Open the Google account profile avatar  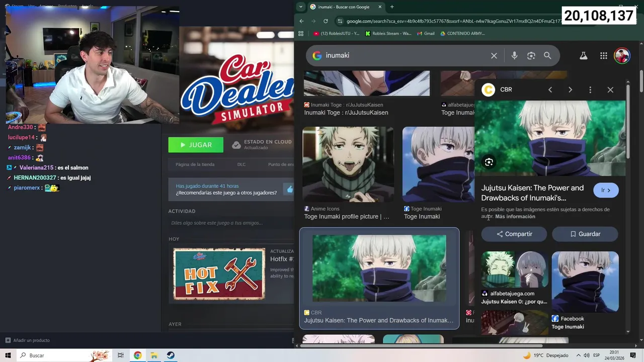(x=622, y=55)
